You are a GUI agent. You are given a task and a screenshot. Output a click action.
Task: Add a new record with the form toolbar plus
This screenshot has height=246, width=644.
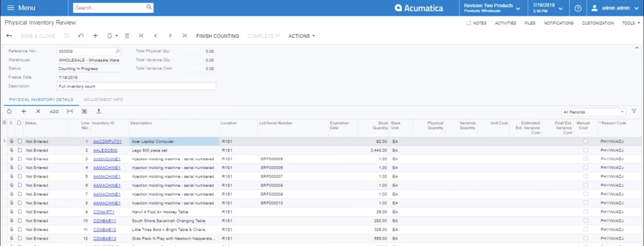click(96, 36)
